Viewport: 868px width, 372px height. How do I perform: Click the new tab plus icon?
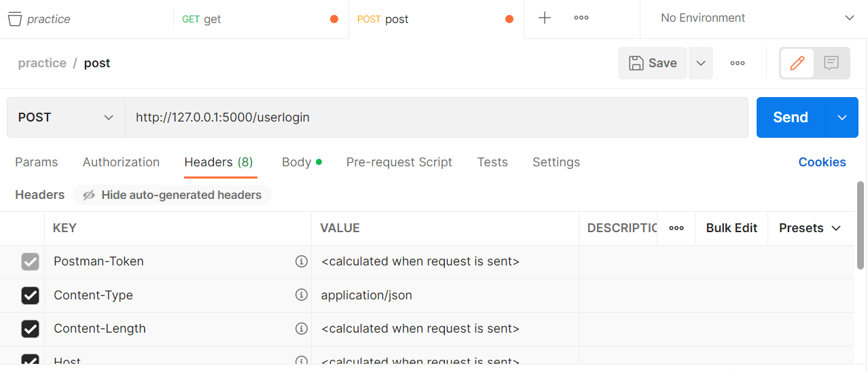coord(545,18)
